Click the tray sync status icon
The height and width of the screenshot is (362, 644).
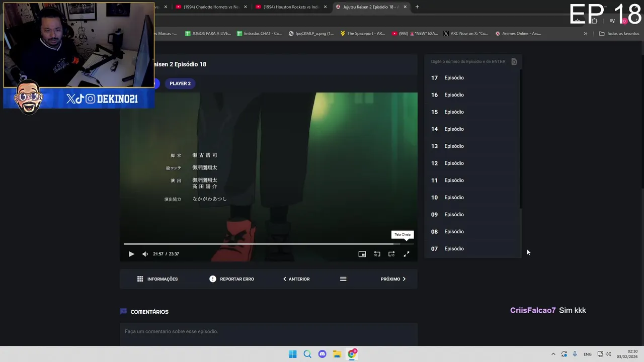pyautogui.click(x=564, y=354)
